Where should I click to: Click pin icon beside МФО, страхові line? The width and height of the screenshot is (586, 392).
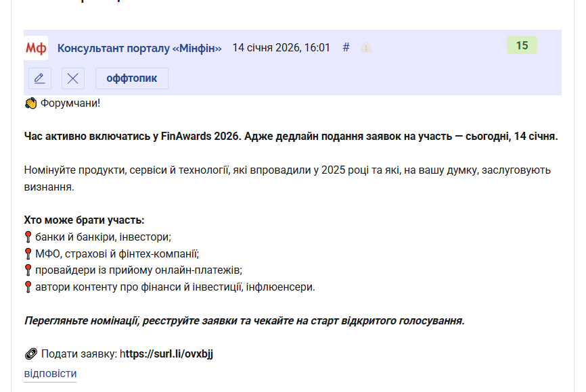coord(28,254)
